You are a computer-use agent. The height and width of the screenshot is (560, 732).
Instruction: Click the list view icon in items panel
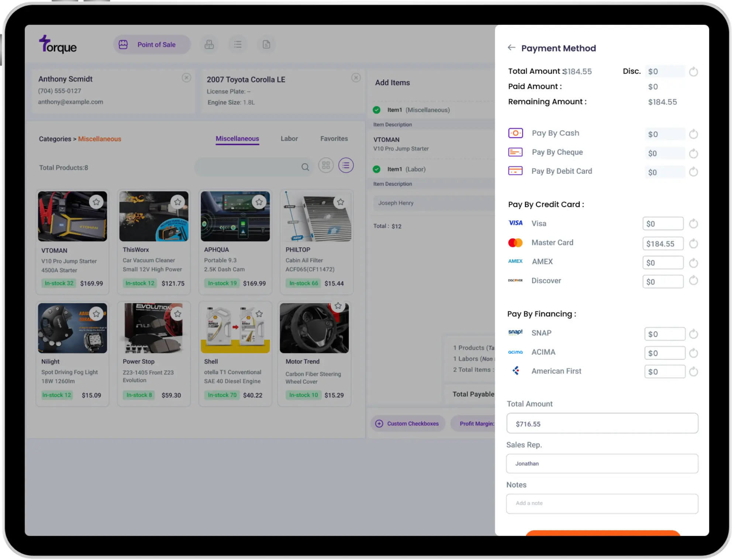click(346, 165)
